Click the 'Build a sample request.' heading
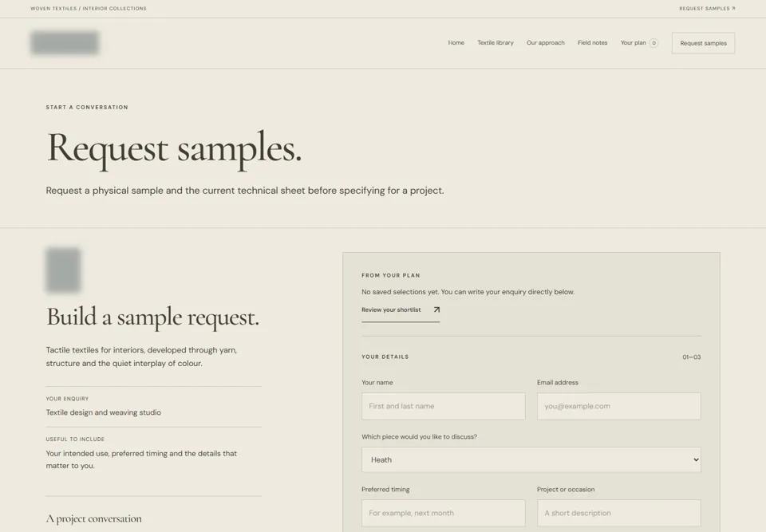 pos(152,317)
